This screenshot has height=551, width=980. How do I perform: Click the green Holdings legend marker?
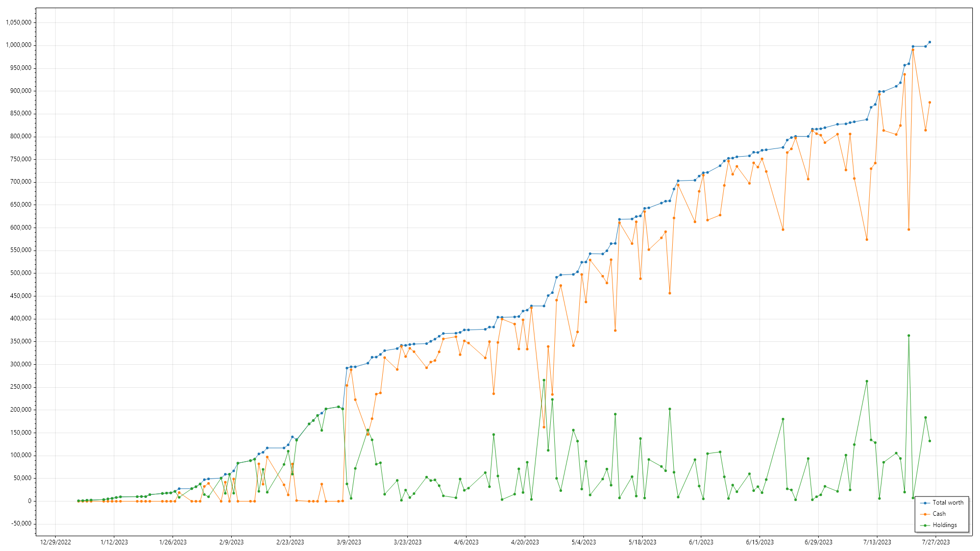pyautogui.click(x=925, y=525)
